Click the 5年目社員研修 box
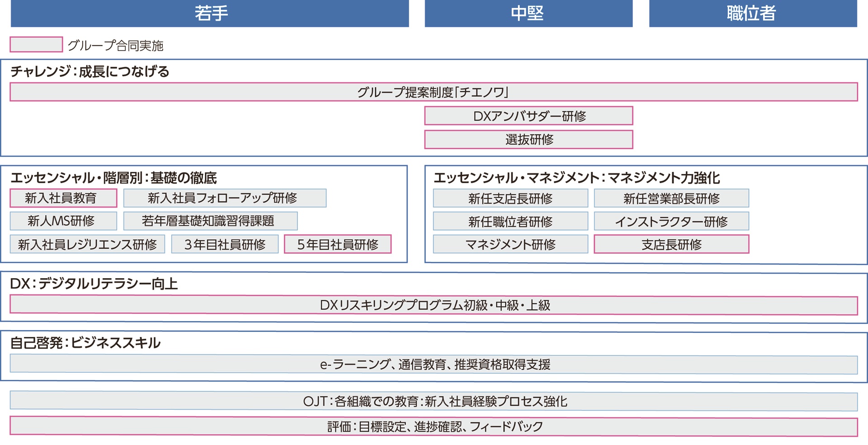The height and width of the screenshot is (445, 868). (x=337, y=245)
